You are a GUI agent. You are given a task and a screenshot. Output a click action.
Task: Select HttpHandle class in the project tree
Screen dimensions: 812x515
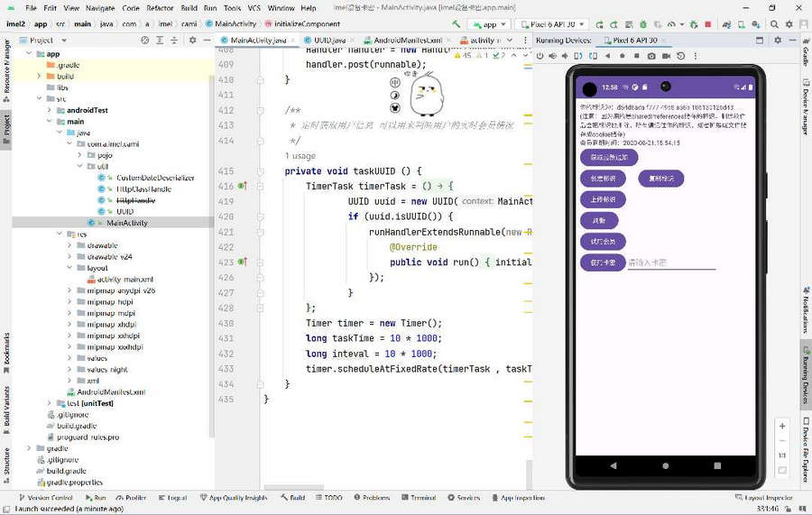pyautogui.click(x=135, y=200)
